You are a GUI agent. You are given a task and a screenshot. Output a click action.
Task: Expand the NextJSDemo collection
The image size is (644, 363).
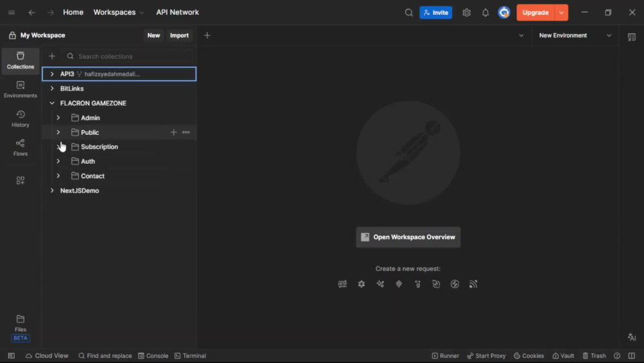click(x=52, y=190)
